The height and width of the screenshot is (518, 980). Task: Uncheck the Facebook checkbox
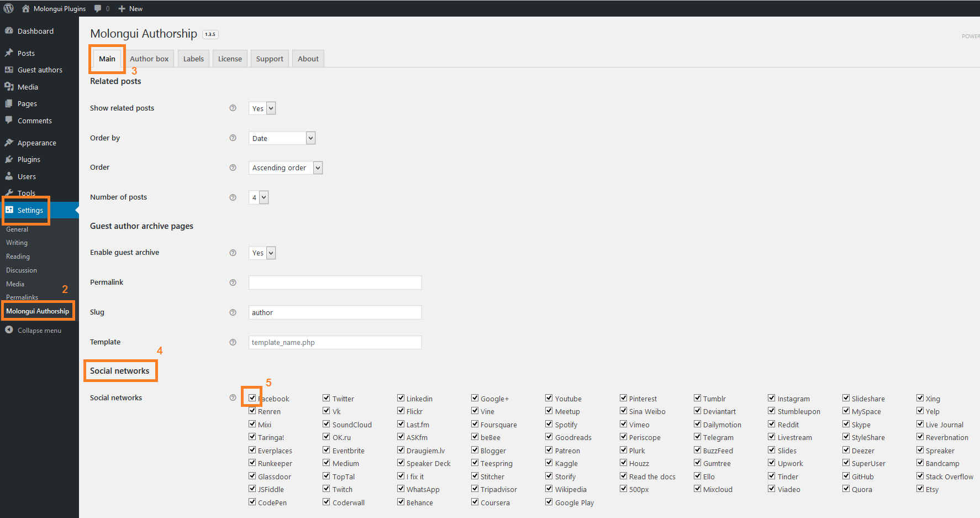pyautogui.click(x=252, y=397)
